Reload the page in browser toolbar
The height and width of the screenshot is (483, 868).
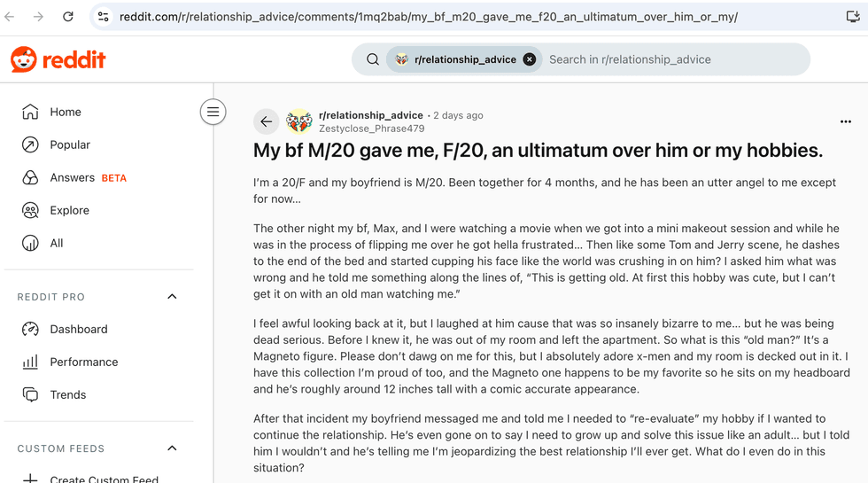(68, 17)
